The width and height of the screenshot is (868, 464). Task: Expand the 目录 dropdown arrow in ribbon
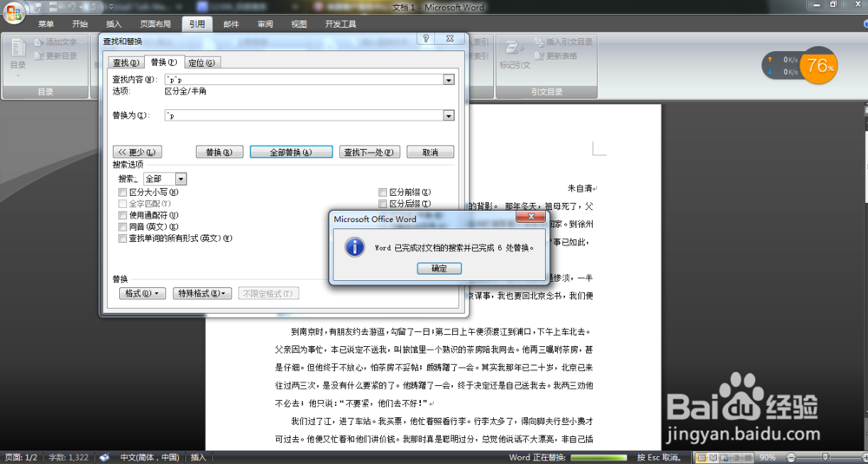click(x=17, y=75)
